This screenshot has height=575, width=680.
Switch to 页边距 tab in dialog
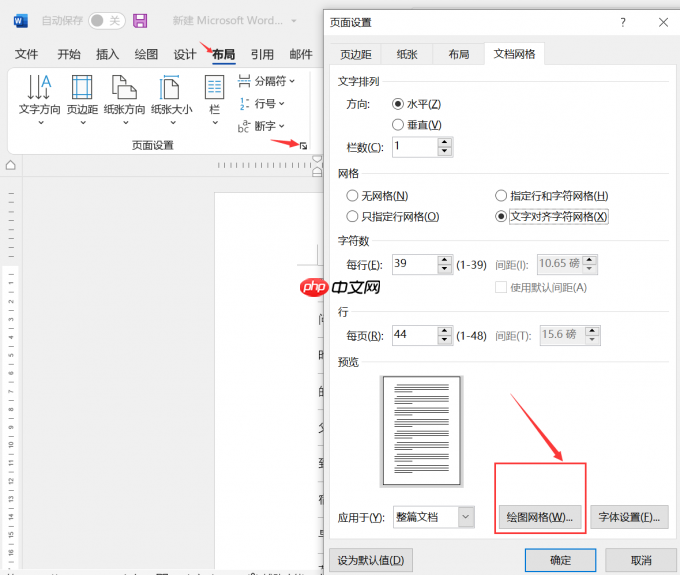coord(356,54)
